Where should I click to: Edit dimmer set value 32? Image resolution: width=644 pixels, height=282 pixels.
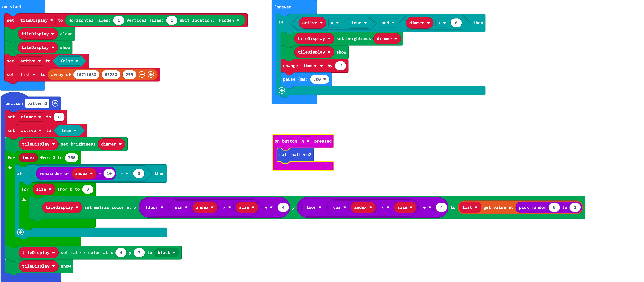tap(59, 117)
